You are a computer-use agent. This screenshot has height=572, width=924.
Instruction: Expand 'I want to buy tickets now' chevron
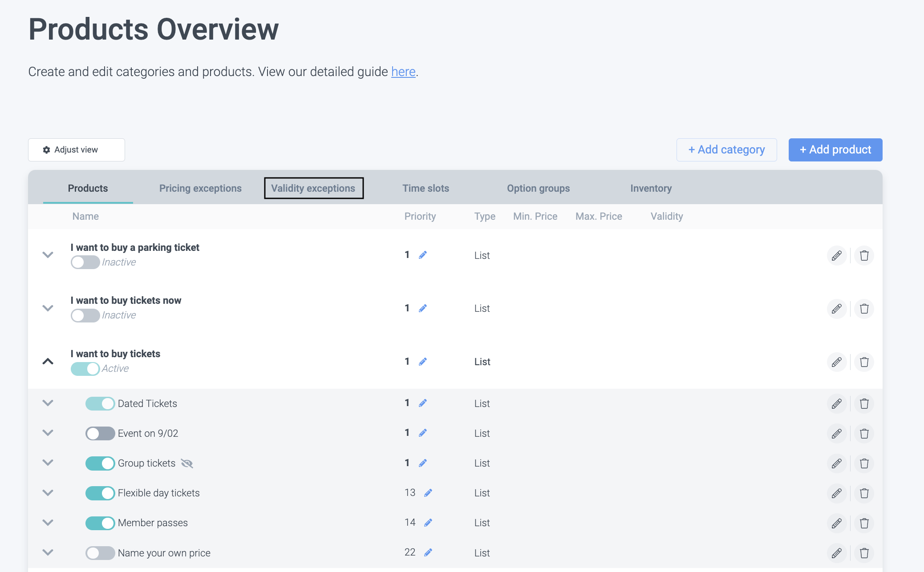48,308
